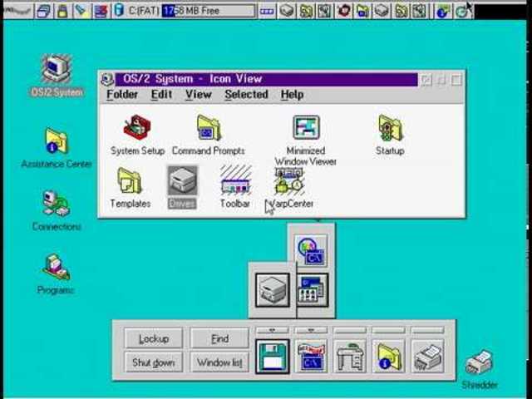The width and height of the screenshot is (532, 399).
Task: Expand the drawer above the printer icon
Action: pyautogui.click(x=427, y=330)
